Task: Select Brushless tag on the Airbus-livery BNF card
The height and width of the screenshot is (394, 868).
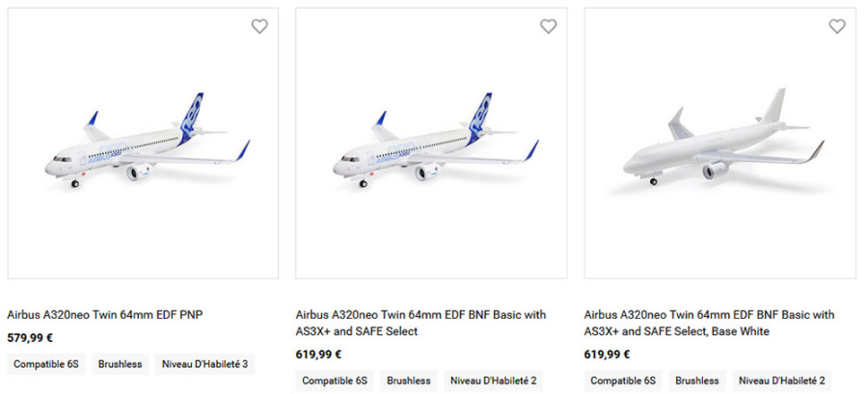Action: click(409, 381)
